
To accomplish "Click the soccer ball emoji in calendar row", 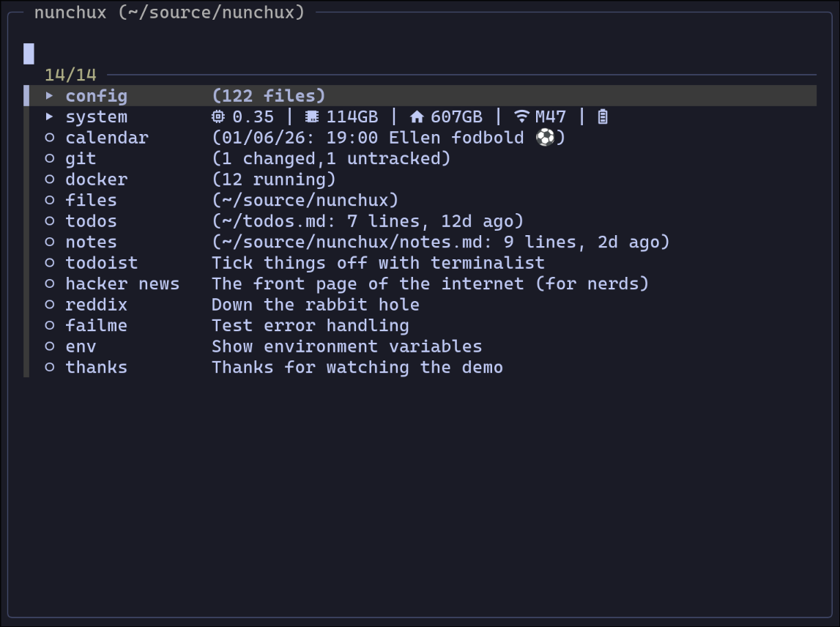I will click(x=546, y=137).
